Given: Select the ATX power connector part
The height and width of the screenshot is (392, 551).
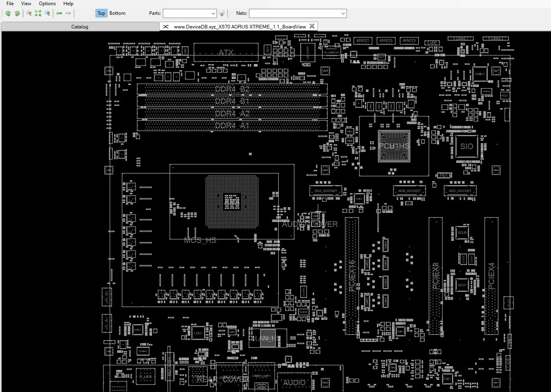Looking at the screenshot, I should [226, 53].
